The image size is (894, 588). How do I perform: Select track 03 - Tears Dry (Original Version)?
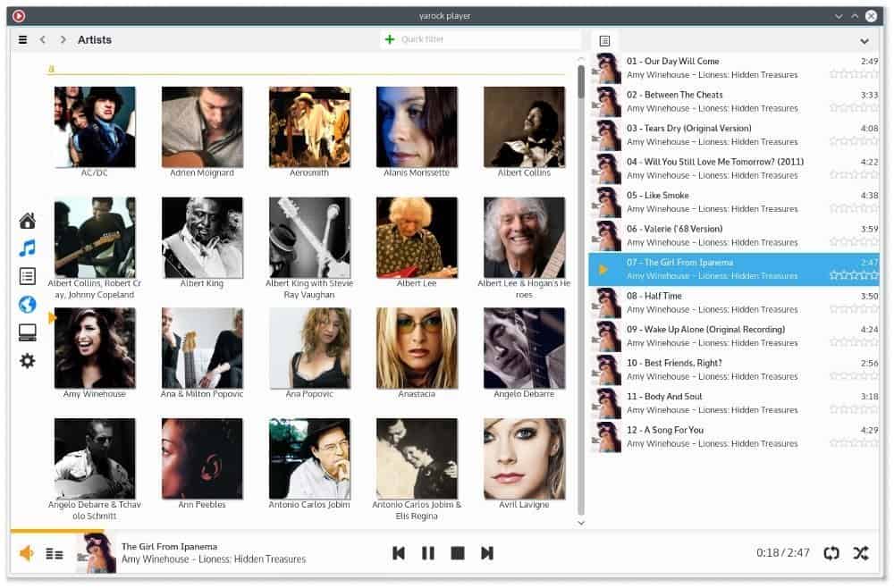pos(734,135)
